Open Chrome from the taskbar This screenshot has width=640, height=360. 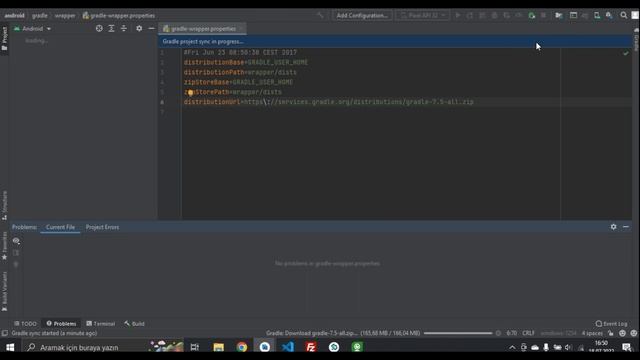(x=242, y=347)
